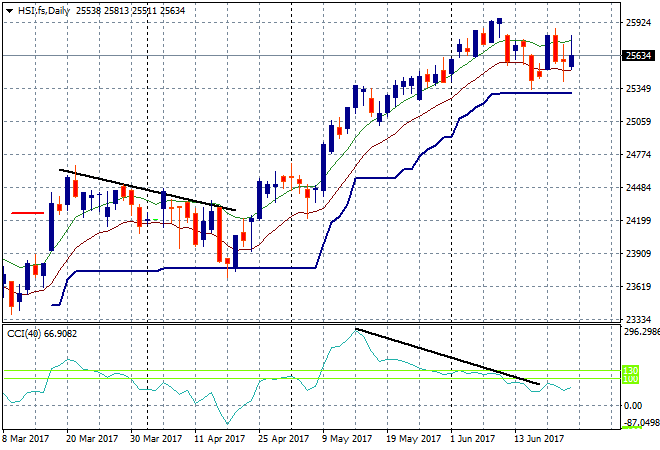Click the 8 Mar 2017 date label
The image size is (660, 450).
(26, 439)
